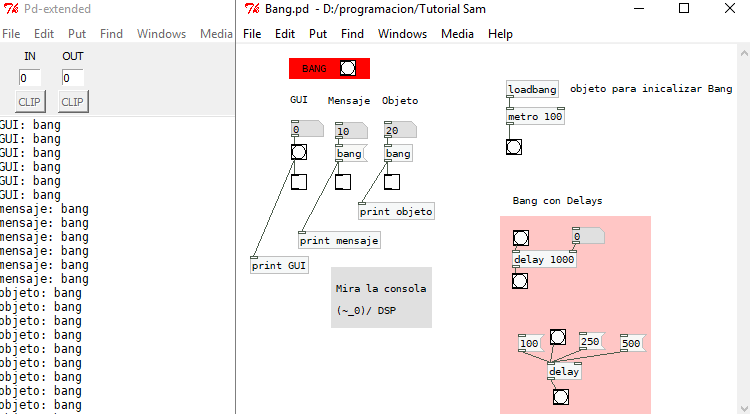This screenshot has height=414, width=750.
Task: Click the 250 message box
Action: pos(592,342)
